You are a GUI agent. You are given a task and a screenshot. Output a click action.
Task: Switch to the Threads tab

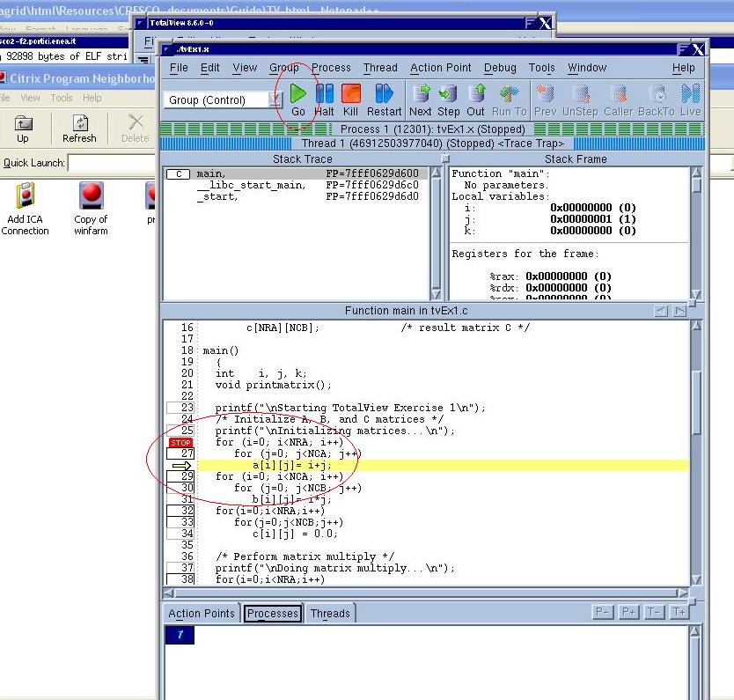coord(330,614)
